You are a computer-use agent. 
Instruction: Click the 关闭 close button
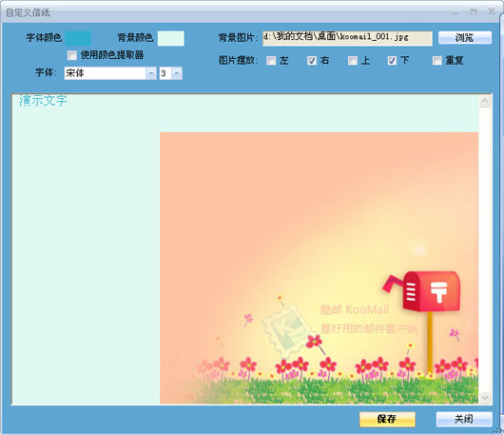[x=464, y=419]
